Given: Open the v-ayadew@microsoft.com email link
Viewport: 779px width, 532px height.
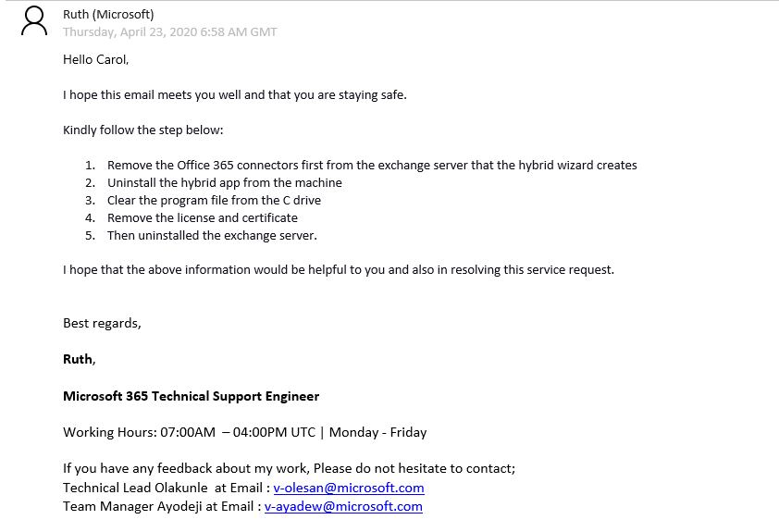Looking at the screenshot, I should pyautogui.click(x=343, y=506).
